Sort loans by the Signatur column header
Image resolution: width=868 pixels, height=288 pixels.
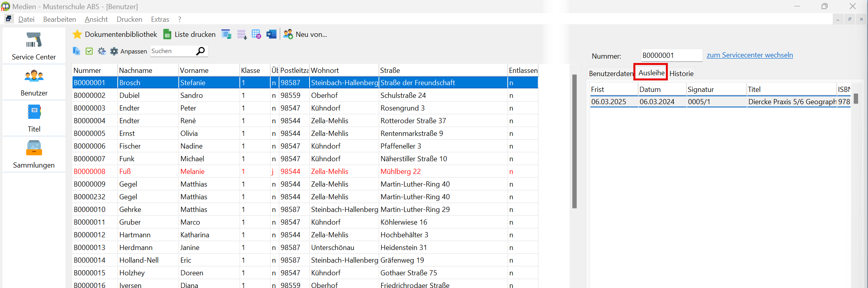[x=716, y=89]
